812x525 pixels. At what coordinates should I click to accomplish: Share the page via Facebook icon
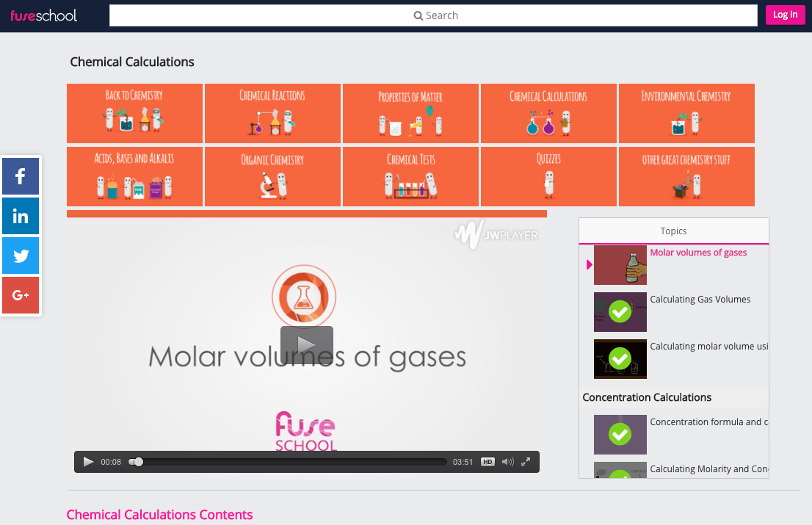tap(20, 176)
